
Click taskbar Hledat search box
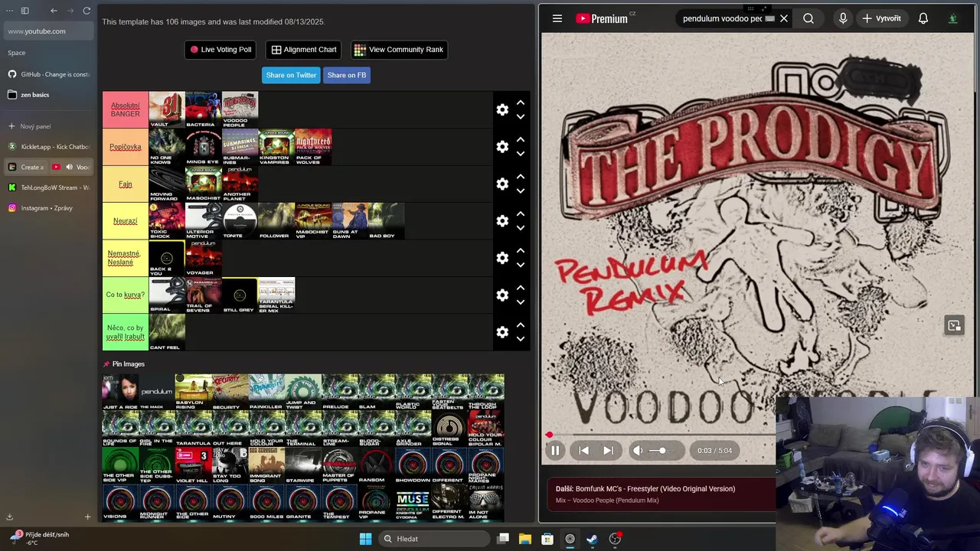435,539
